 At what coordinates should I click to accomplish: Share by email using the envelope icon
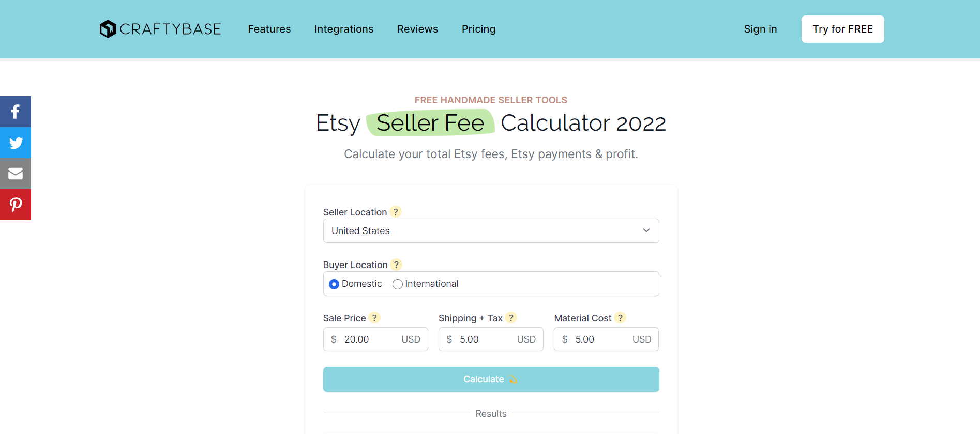(16, 174)
